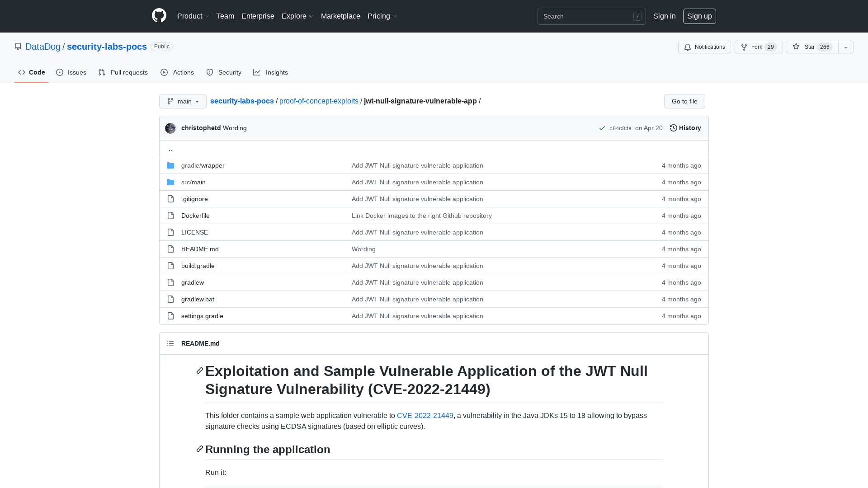Open the security-labs-pocs repository title link
Image resolution: width=868 pixels, height=488 pixels.
pos(107,47)
